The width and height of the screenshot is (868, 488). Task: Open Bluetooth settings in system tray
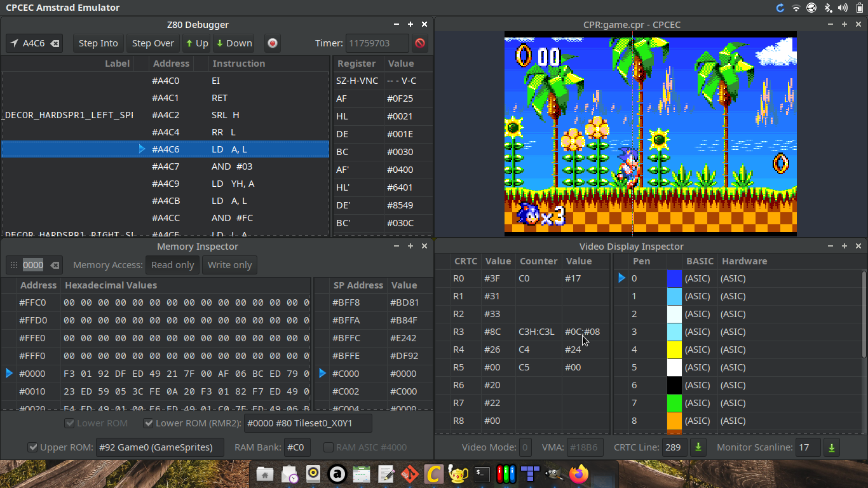827,8
